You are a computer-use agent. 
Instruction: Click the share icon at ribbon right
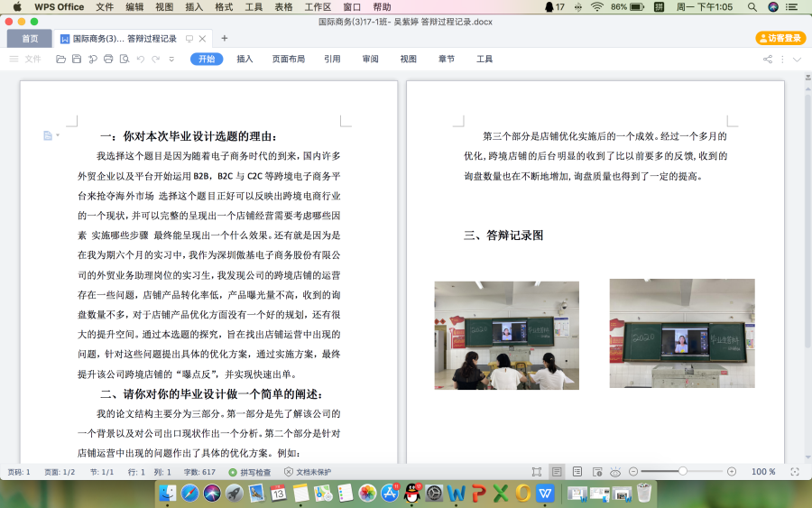(768, 59)
